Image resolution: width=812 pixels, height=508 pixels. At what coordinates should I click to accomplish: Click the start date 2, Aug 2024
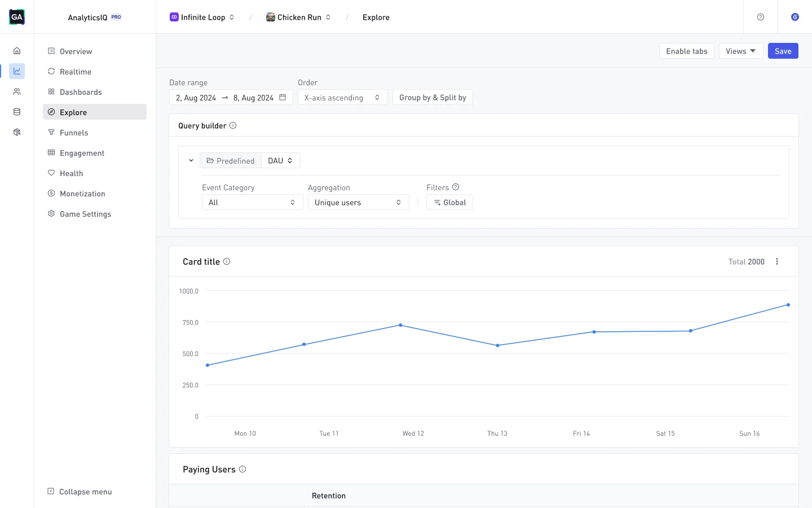[x=196, y=98]
